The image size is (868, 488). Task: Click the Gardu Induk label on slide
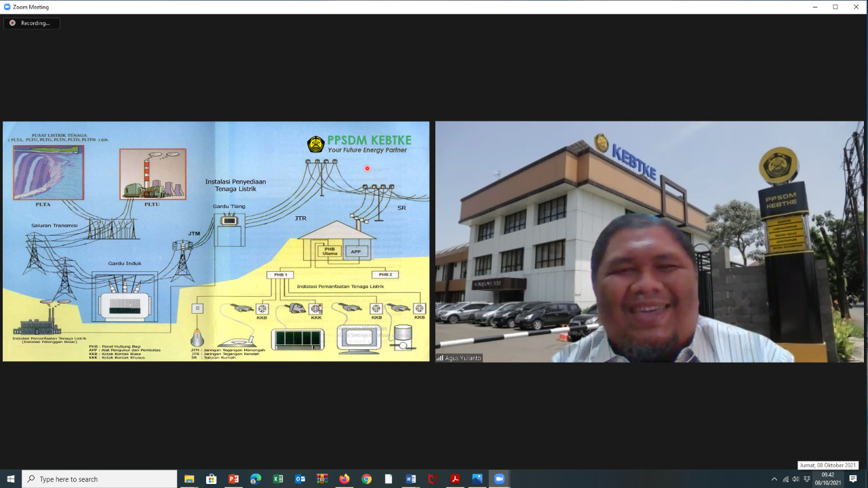pos(125,263)
